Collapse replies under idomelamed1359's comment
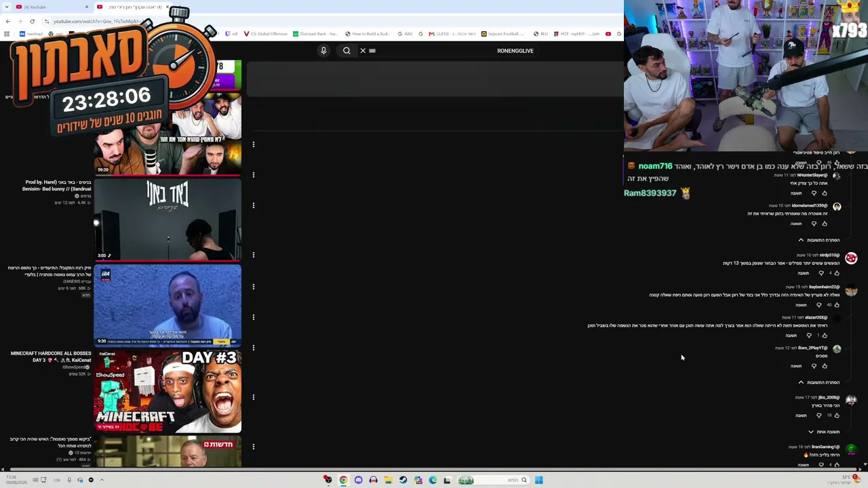The image size is (868, 488). point(819,240)
